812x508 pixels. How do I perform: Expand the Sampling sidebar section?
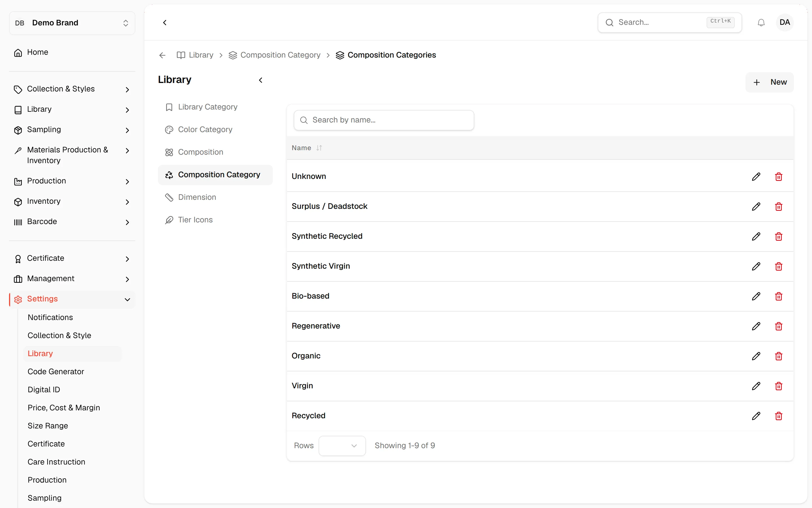[72, 130]
